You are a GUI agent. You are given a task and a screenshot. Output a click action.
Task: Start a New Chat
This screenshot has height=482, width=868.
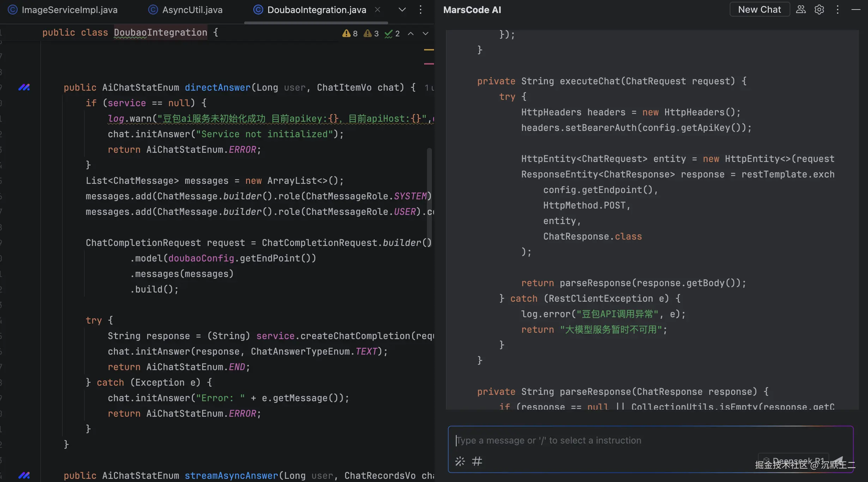759,10
